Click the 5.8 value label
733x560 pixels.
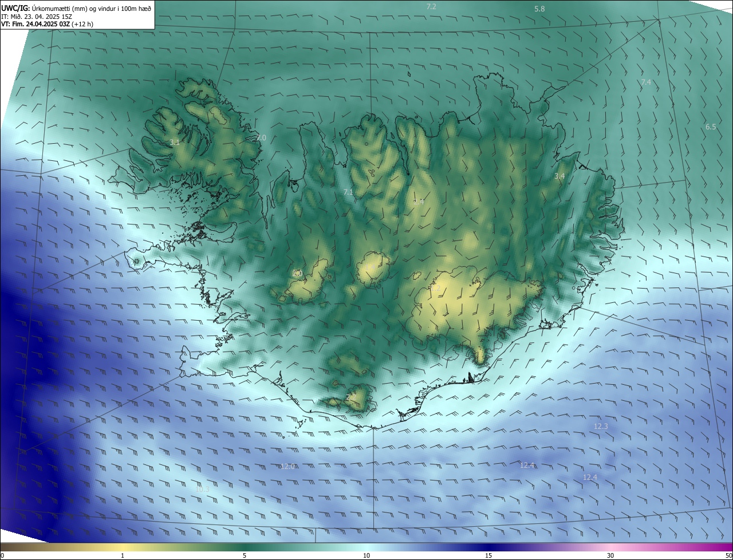[539, 9]
